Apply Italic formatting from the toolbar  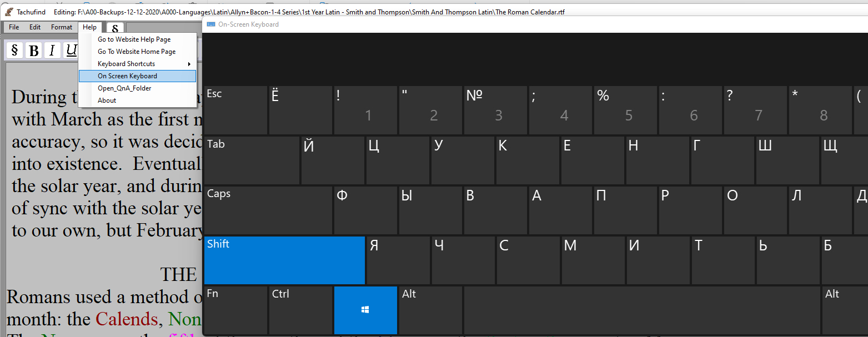point(52,50)
